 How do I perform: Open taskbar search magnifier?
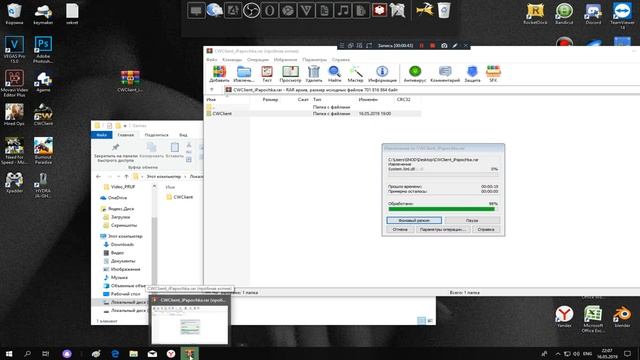[x=27, y=353]
